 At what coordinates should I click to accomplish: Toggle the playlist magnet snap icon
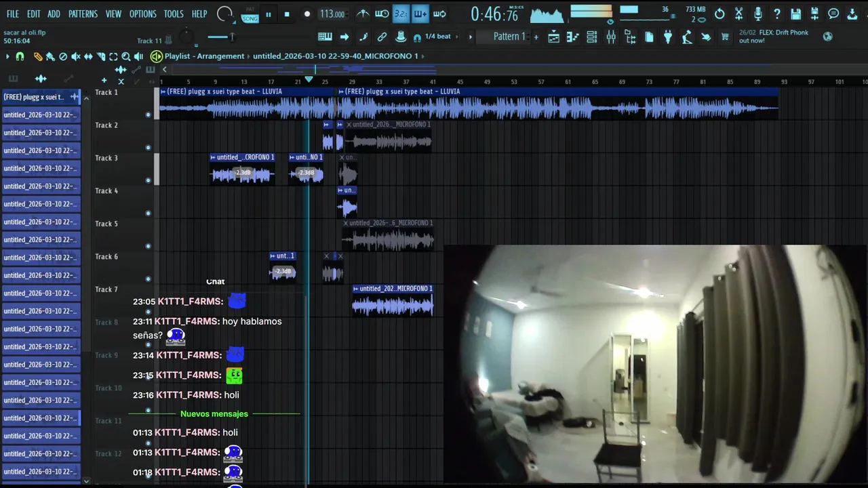(20, 56)
